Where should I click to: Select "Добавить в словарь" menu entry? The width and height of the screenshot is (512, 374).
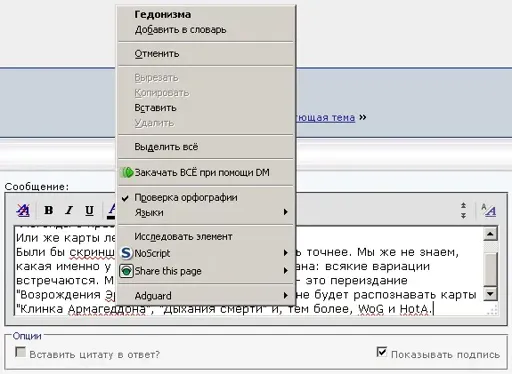(206, 30)
